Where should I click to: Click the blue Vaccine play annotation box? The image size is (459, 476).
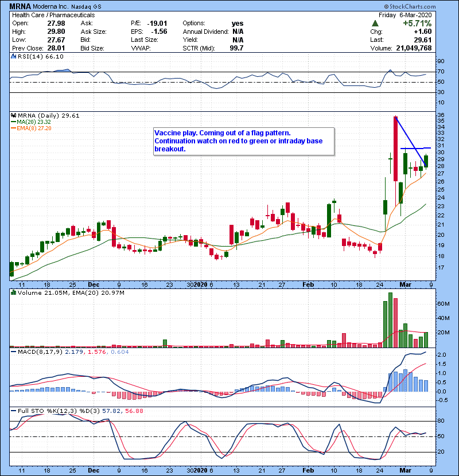pyautogui.click(x=244, y=142)
